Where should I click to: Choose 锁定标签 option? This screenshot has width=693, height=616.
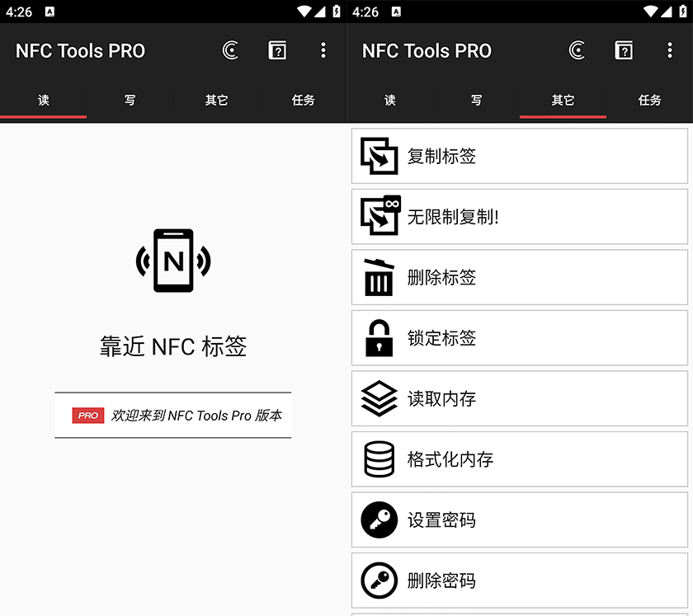click(x=520, y=338)
